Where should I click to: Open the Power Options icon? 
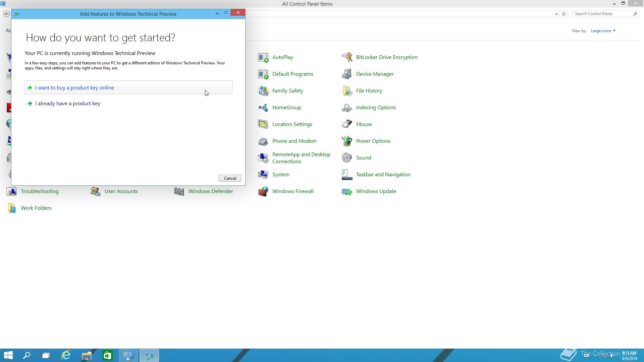347,141
